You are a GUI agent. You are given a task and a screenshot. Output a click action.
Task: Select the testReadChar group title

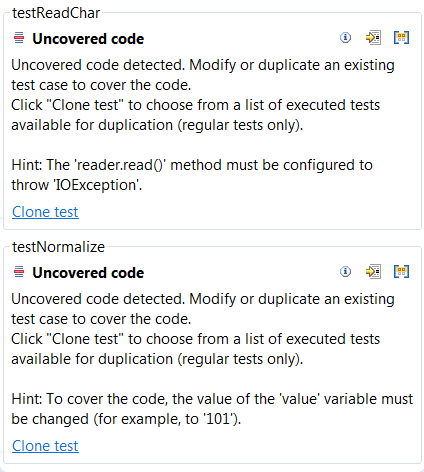(x=56, y=13)
